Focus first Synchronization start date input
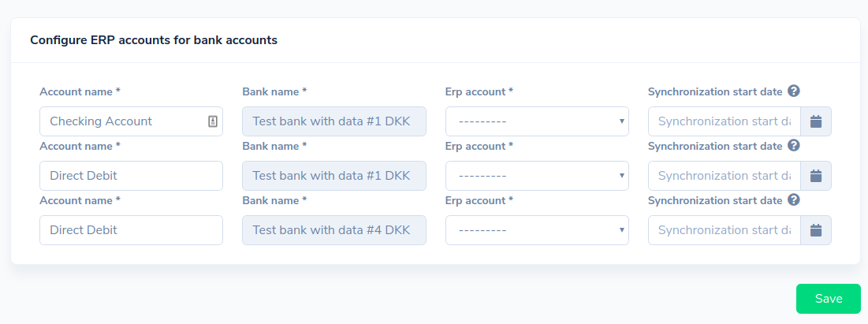 [x=724, y=121]
